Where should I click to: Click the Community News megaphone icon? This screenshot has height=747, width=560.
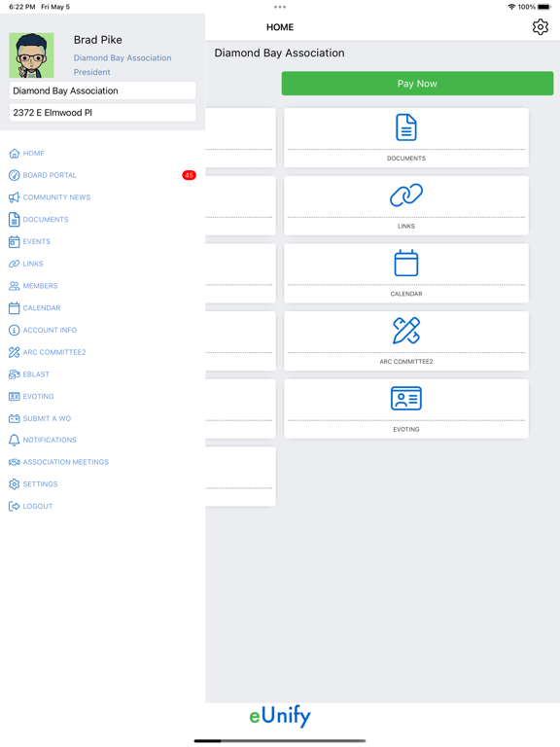click(x=15, y=197)
